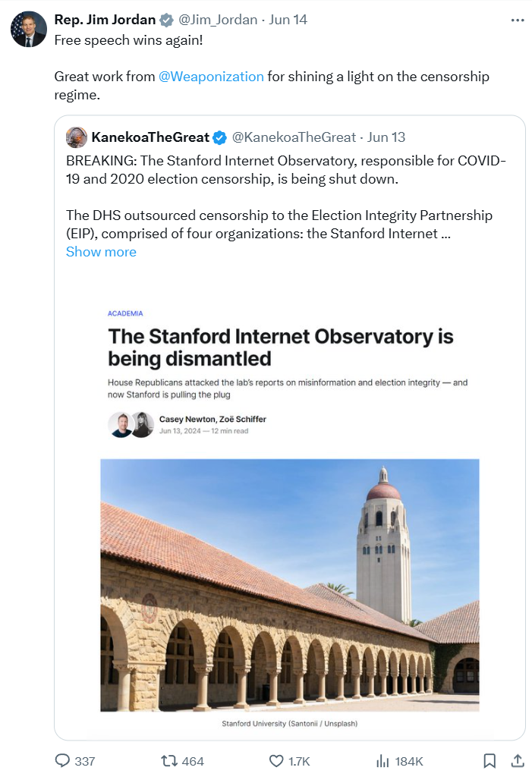Image resolution: width=532 pixels, height=780 pixels.
Task: Click Jim Jordan's verified badge
Action: coord(168,20)
